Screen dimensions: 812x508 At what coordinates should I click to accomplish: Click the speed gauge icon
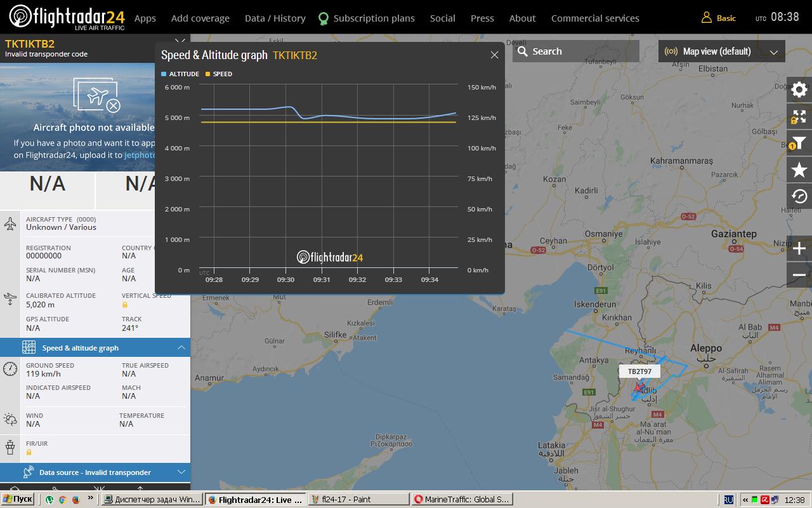point(10,369)
